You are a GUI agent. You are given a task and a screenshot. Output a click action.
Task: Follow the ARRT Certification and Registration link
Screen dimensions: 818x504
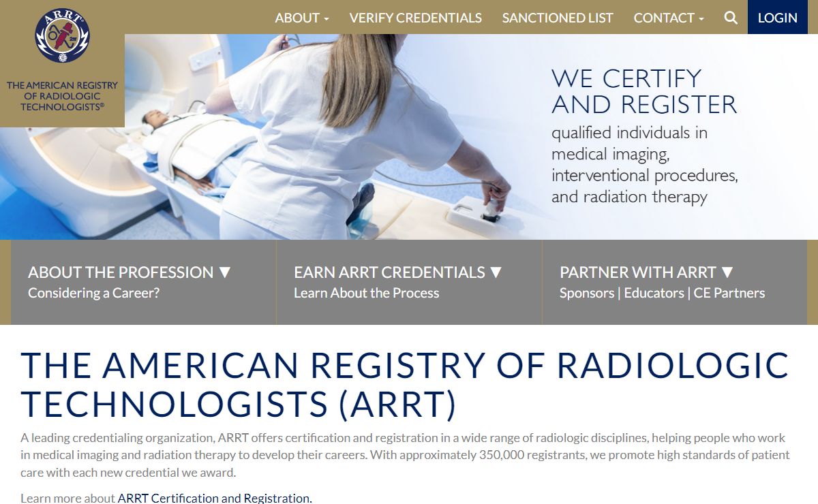(214, 498)
